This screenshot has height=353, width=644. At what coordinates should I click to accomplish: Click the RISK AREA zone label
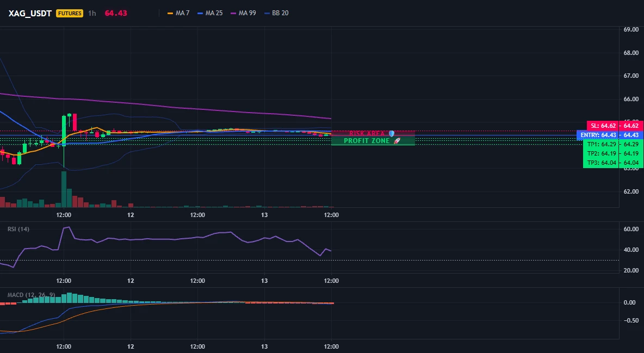pyautogui.click(x=372, y=134)
